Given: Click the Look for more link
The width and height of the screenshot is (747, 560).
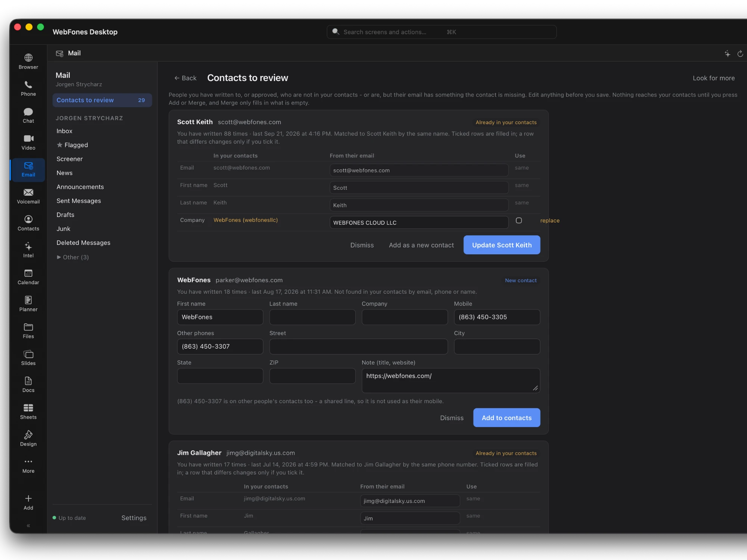Looking at the screenshot, I should [x=713, y=78].
